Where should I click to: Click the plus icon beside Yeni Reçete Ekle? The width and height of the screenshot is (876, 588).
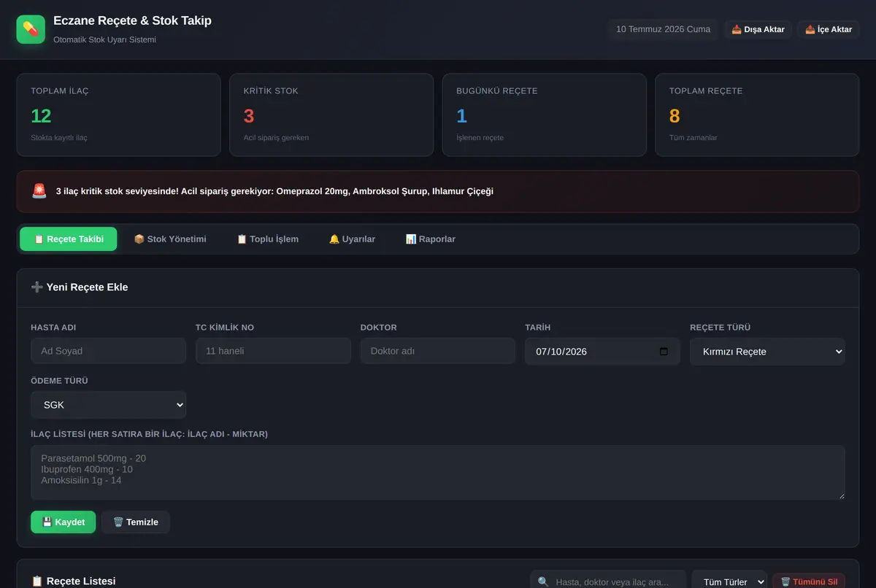point(36,287)
